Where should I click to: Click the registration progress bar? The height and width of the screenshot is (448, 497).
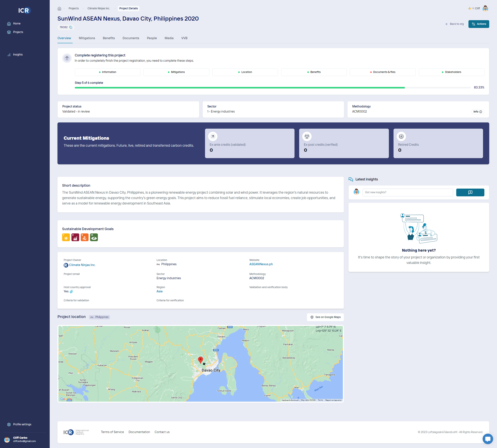[272, 88]
